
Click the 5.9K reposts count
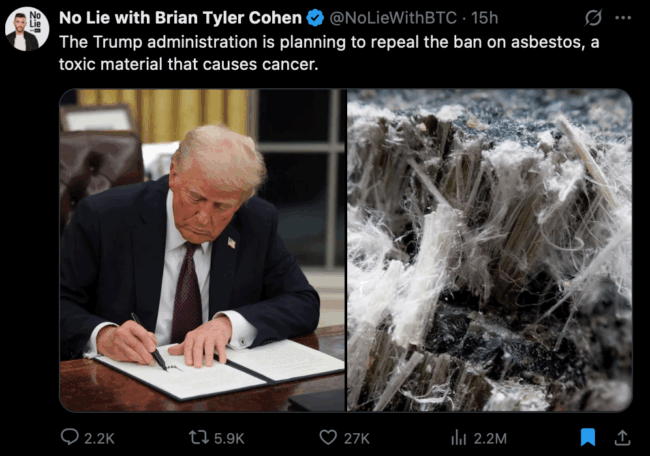tap(229, 438)
